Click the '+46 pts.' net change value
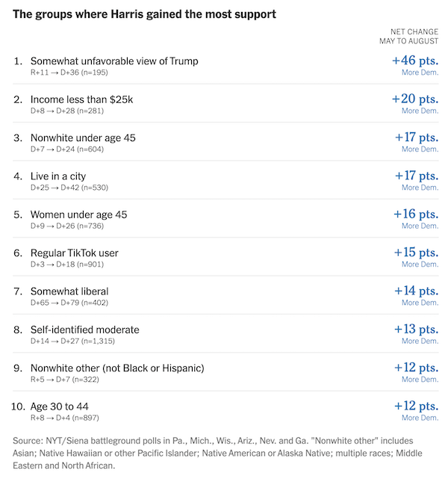Viewport: 448px width, 479px height. pos(415,61)
